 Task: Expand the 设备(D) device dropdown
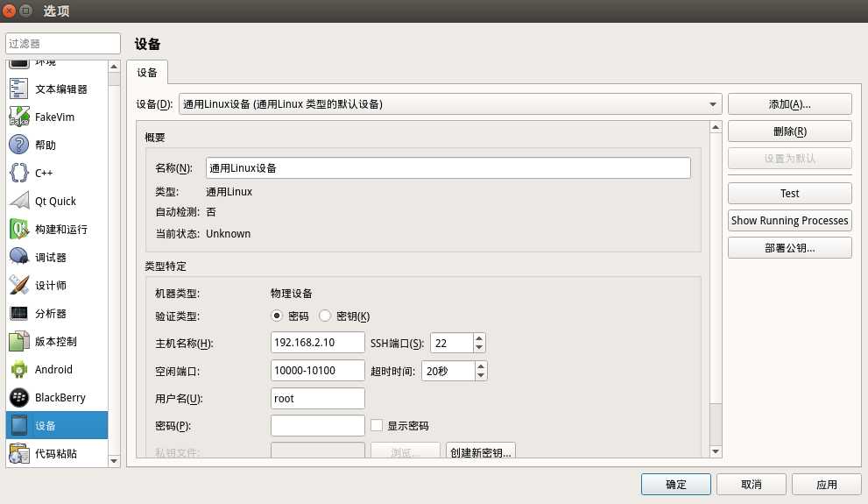450,103
